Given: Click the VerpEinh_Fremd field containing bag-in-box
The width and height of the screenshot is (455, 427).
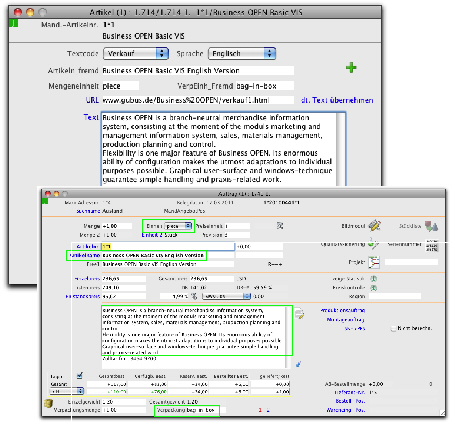Looking at the screenshot, I should (x=265, y=86).
